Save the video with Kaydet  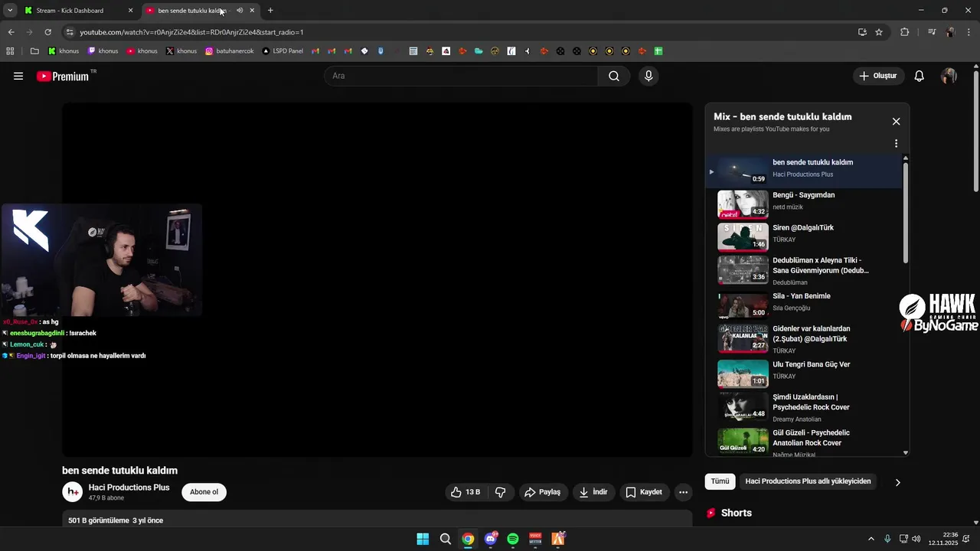[644, 492]
